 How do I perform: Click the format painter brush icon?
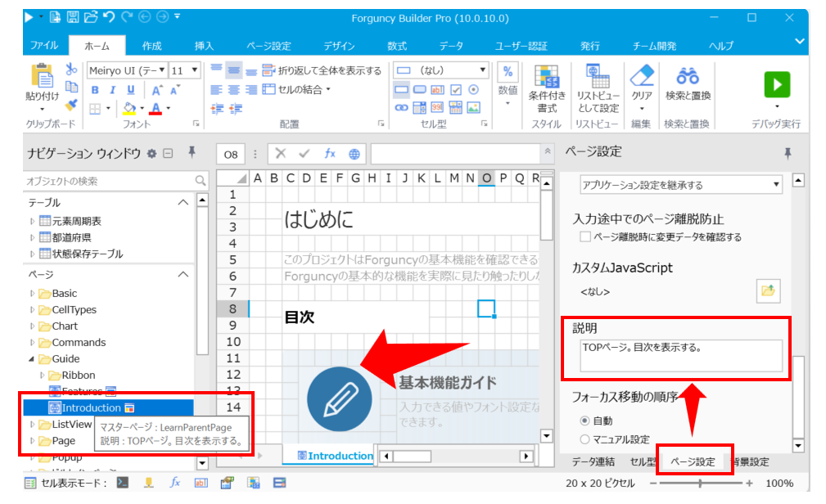[x=71, y=105]
